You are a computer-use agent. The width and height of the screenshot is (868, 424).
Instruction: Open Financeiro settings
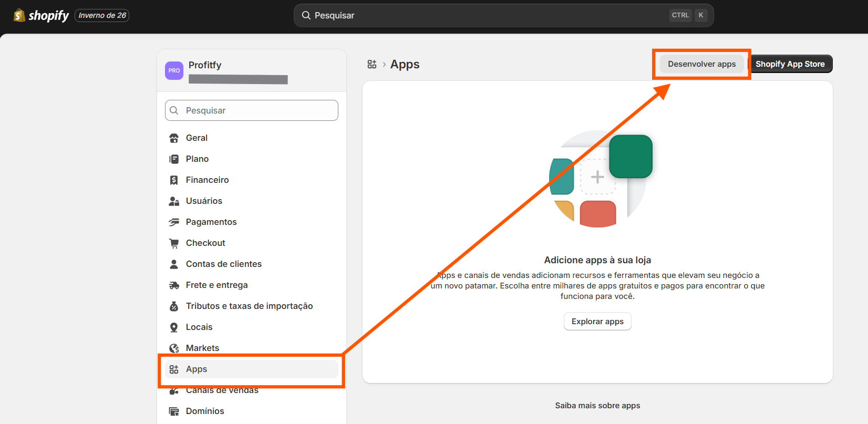click(252, 180)
